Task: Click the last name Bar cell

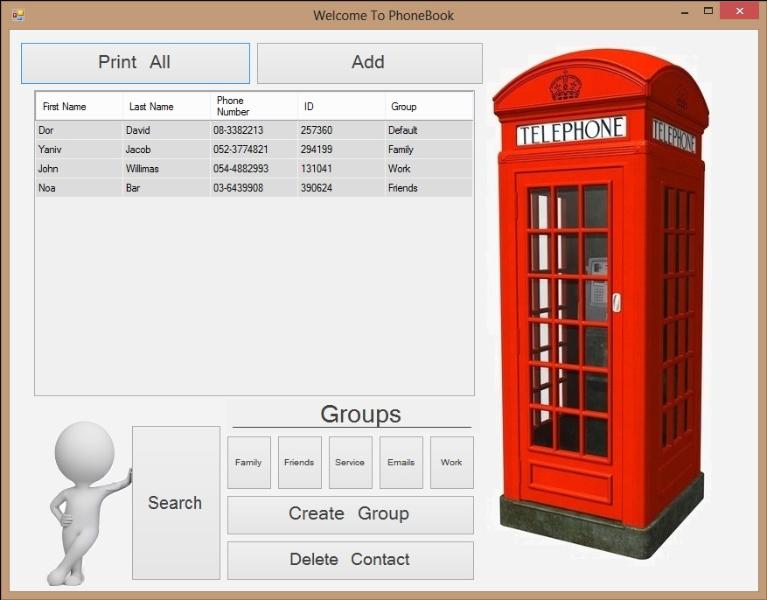Action: (x=166, y=188)
